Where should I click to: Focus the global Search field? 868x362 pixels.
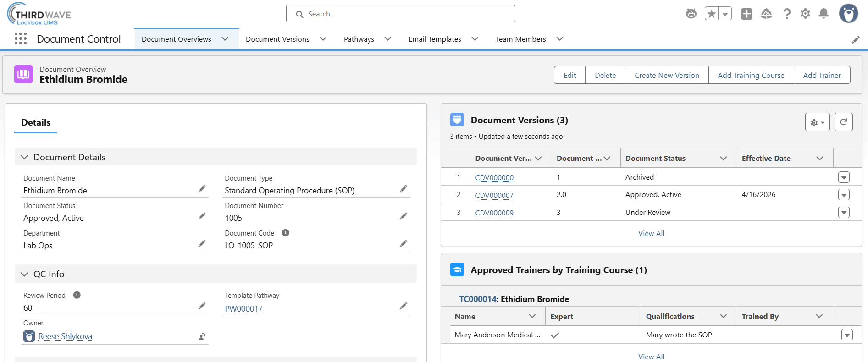tap(401, 14)
